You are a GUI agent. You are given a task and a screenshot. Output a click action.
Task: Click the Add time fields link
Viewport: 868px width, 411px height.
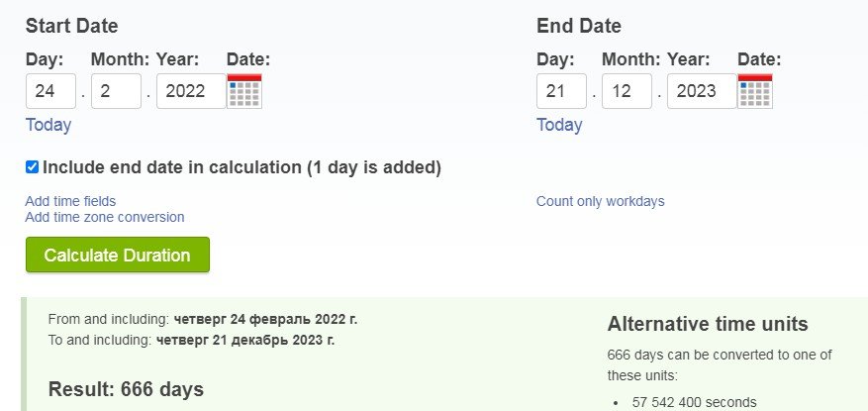(70, 201)
